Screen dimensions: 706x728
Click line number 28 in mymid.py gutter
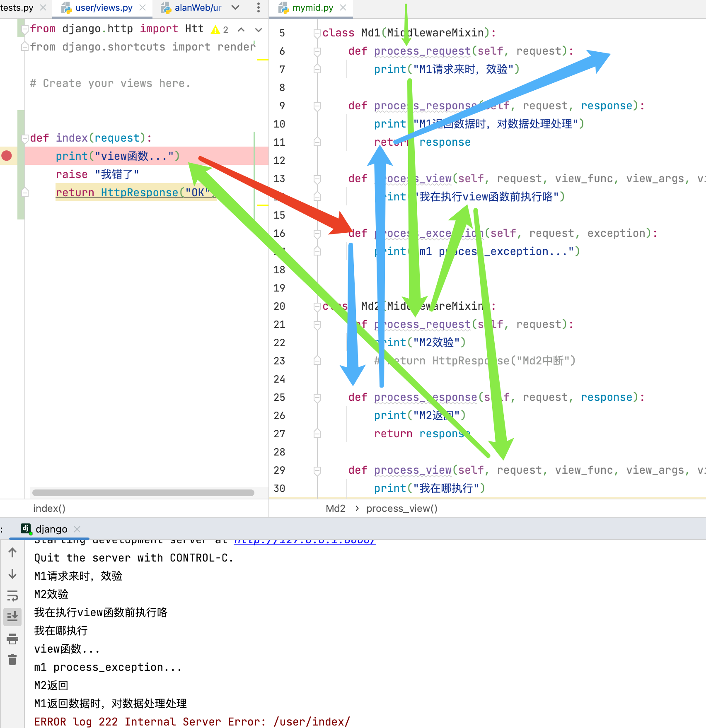pyautogui.click(x=279, y=452)
